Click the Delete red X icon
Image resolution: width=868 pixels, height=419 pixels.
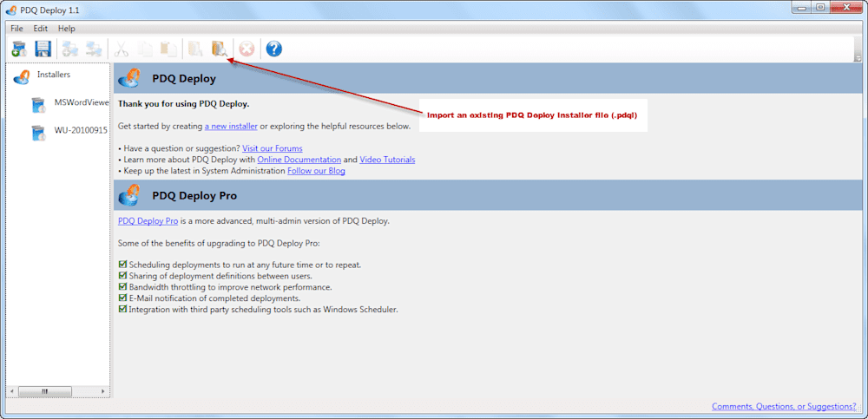(247, 49)
